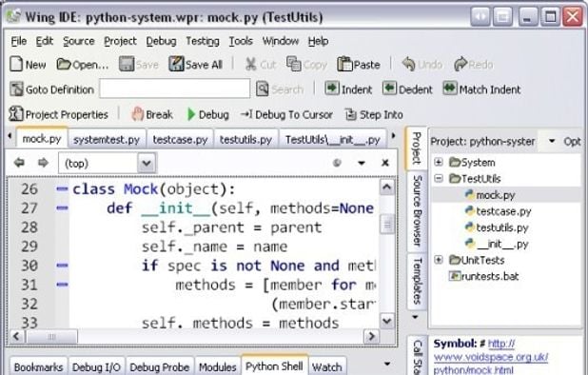The width and height of the screenshot is (588, 375).
Task: Collapse the TestUtils folder
Action: point(439,178)
